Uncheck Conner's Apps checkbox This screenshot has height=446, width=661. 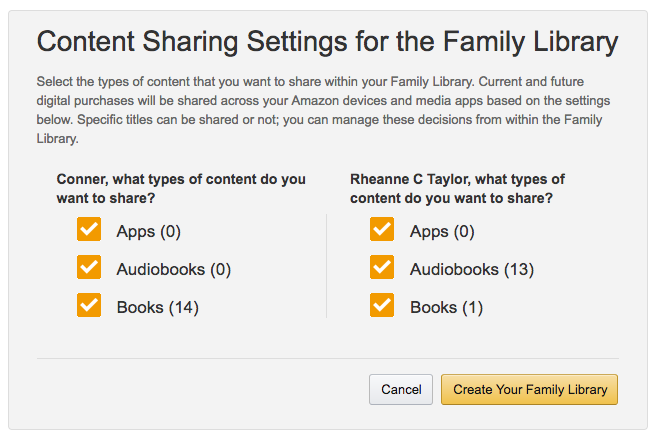point(89,231)
